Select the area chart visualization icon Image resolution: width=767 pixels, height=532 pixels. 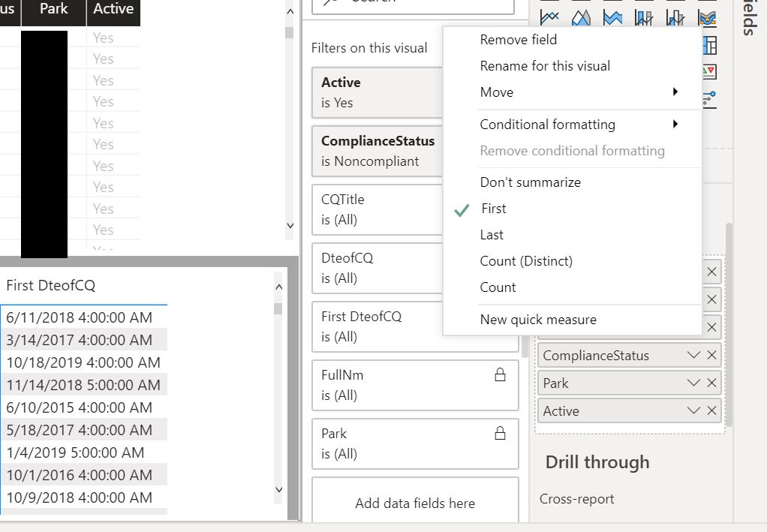point(581,17)
